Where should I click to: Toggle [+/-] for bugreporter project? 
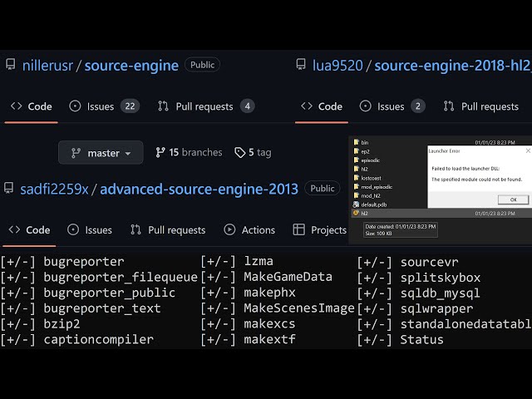[x=17, y=262]
